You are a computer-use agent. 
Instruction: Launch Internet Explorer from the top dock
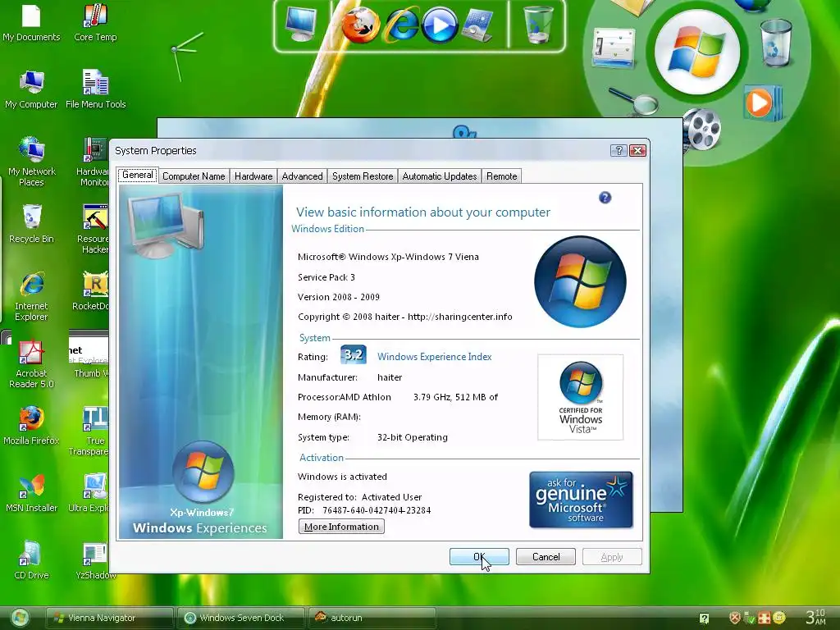[x=401, y=25]
